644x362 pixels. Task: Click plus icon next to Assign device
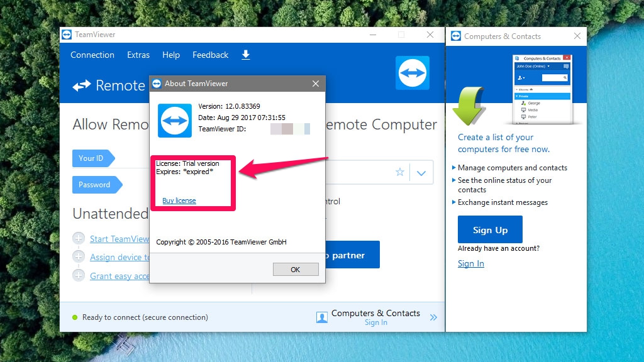click(79, 257)
